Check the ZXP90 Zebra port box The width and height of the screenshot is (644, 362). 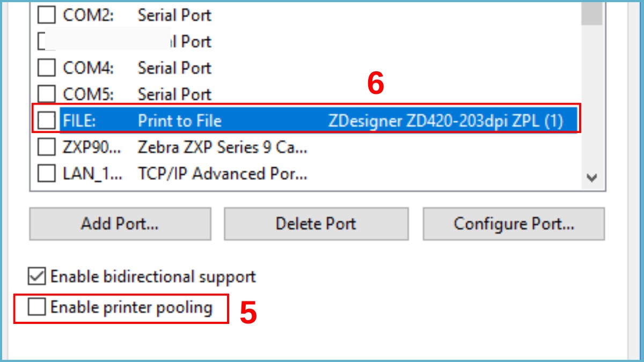[47, 147]
